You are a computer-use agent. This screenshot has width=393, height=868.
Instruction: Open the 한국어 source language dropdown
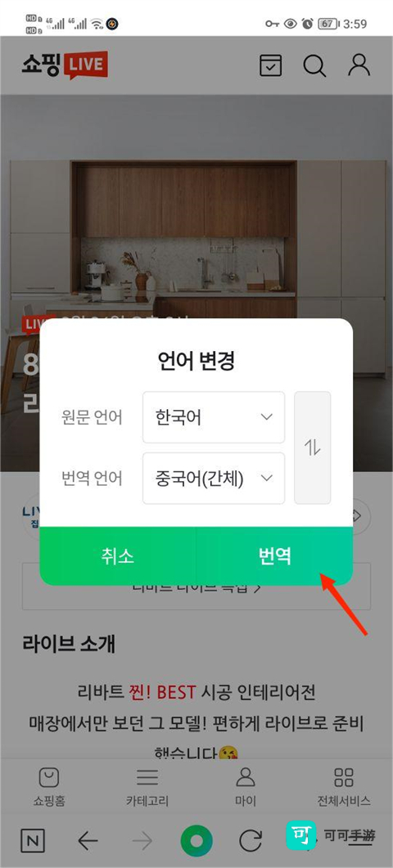(x=214, y=417)
